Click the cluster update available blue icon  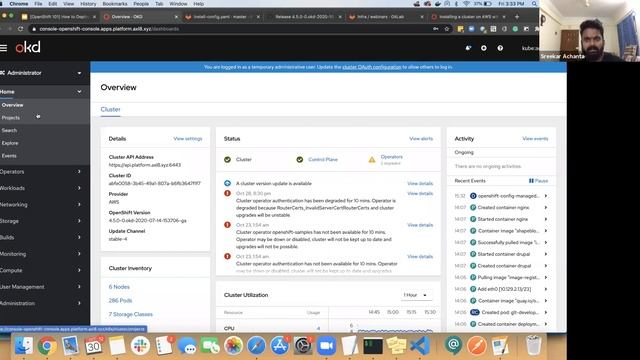pyautogui.click(x=227, y=183)
